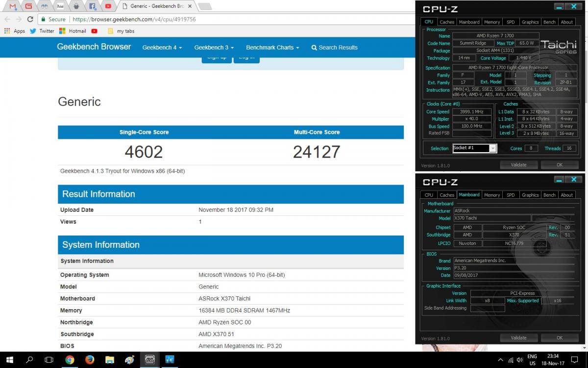Viewport: 588px width, 368px height.
Task: Open Caches tab in upper CPU-Z window
Action: [447, 22]
